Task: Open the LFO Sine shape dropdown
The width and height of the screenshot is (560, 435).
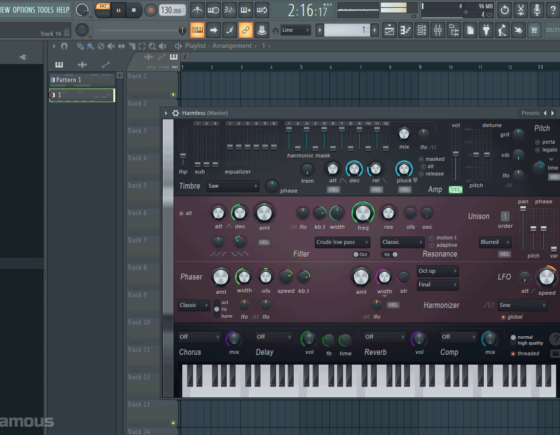Action: 522,305
